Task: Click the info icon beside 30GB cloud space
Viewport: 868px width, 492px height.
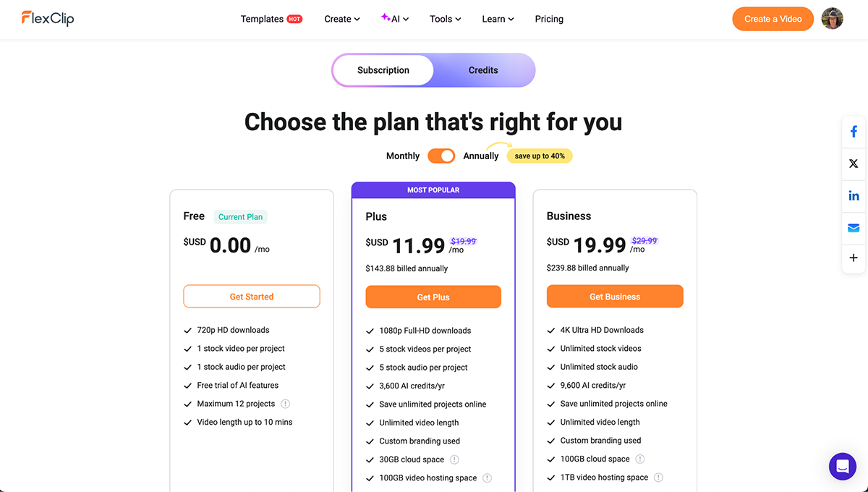Action: pyautogui.click(x=454, y=459)
